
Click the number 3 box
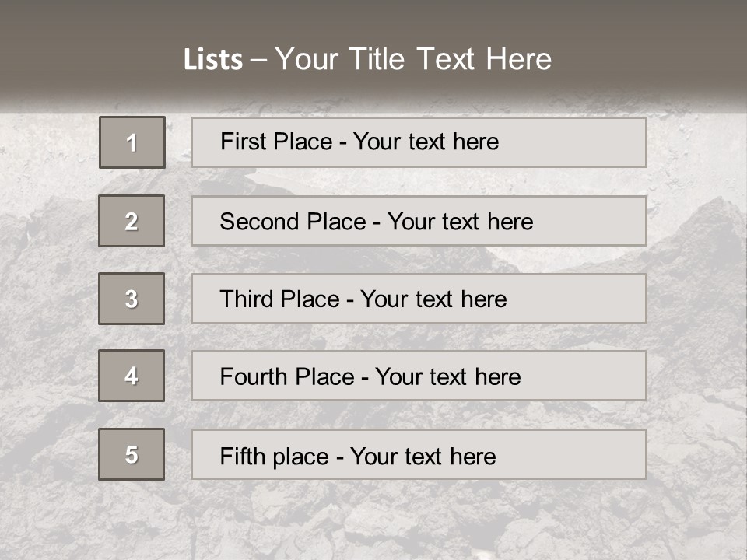click(x=132, y=299)
